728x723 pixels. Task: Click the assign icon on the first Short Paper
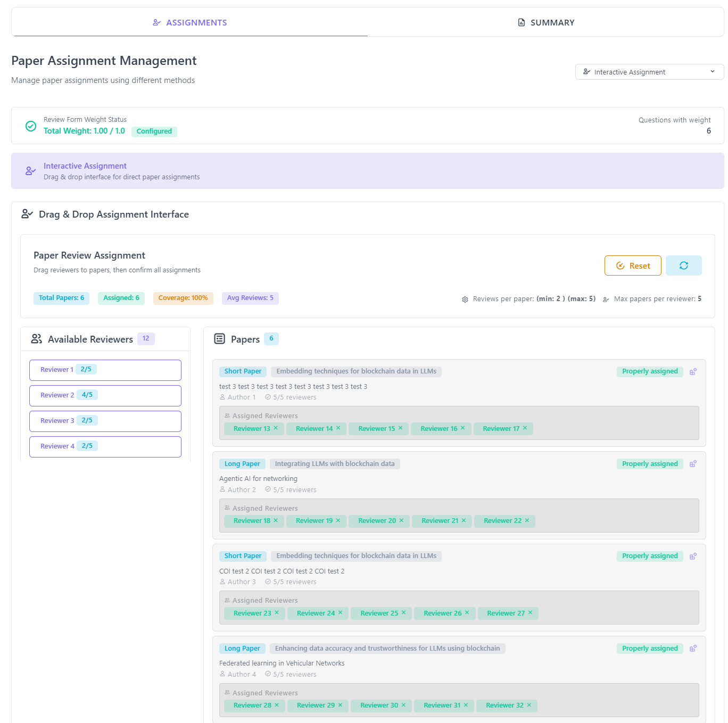[693, 372]
